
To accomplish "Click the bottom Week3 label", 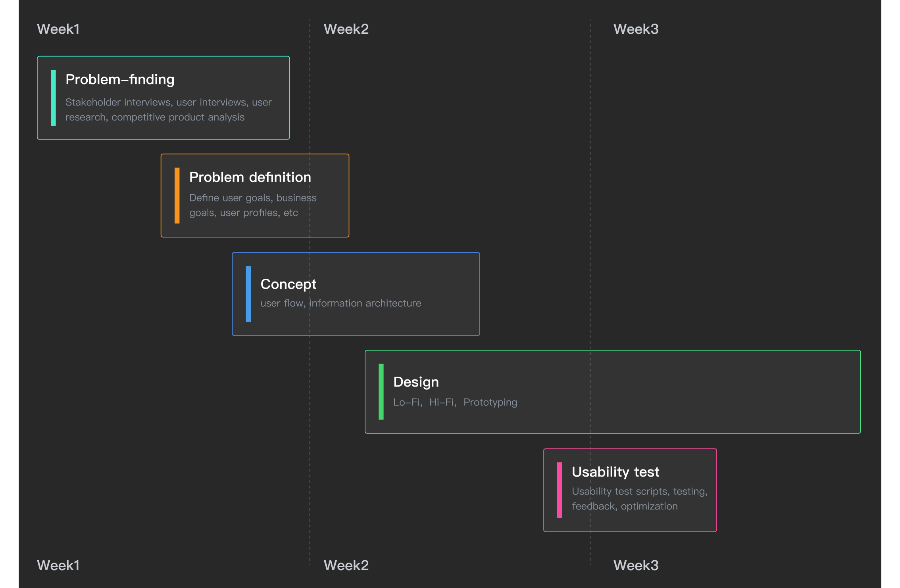I will tap(636, 565).
